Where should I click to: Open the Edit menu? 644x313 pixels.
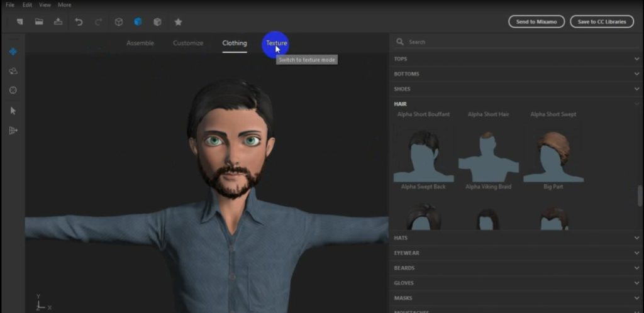click(28, 5)
